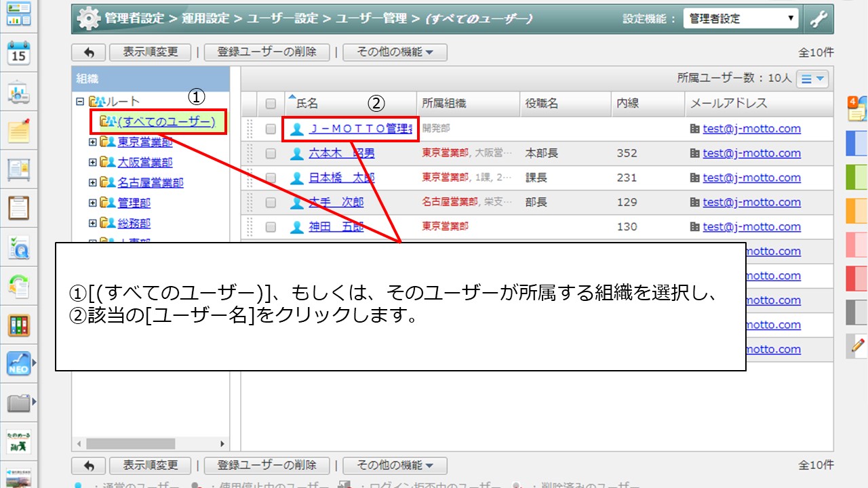The width and height of the screenshot is (868, 488).
Task: Select the green color tab on right edge
Action: [857, 178]
